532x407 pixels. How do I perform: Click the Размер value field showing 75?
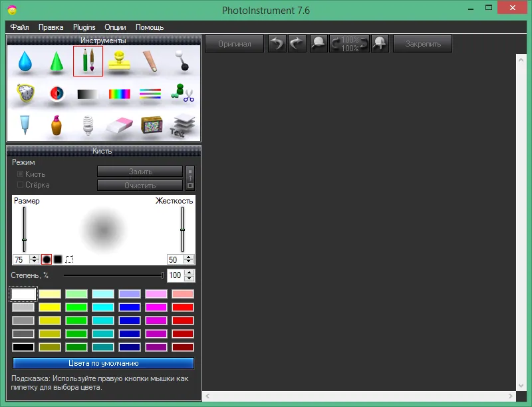21,260
